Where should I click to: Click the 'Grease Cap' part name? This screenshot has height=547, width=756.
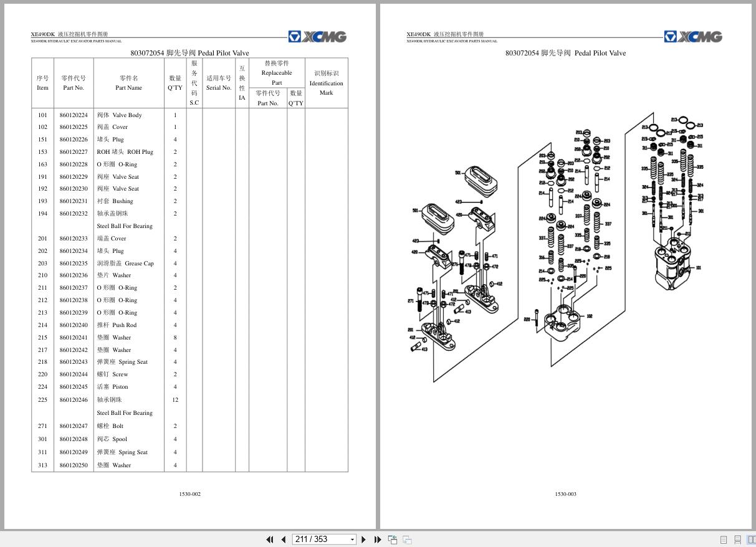point(139,264)
